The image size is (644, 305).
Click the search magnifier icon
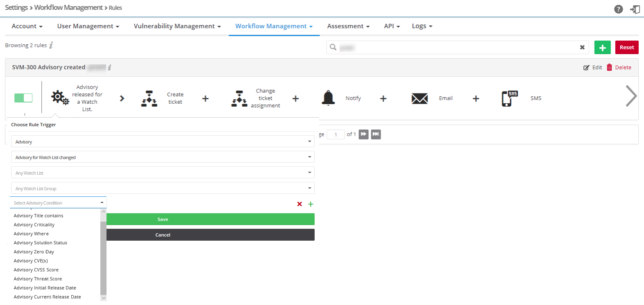[333, 47]
